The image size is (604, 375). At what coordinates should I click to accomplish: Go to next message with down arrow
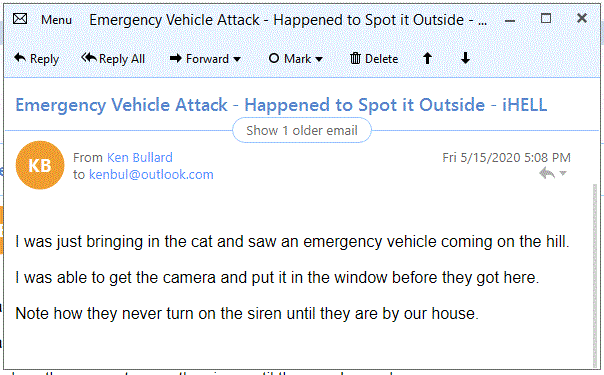coord(465,59)
